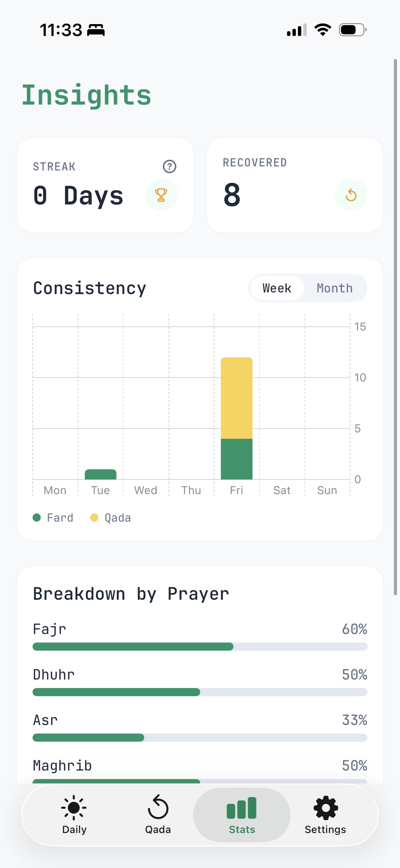The width and height of the screenshot is (400, 868).
Task: Tap the Insights page title
Action: 86,95
